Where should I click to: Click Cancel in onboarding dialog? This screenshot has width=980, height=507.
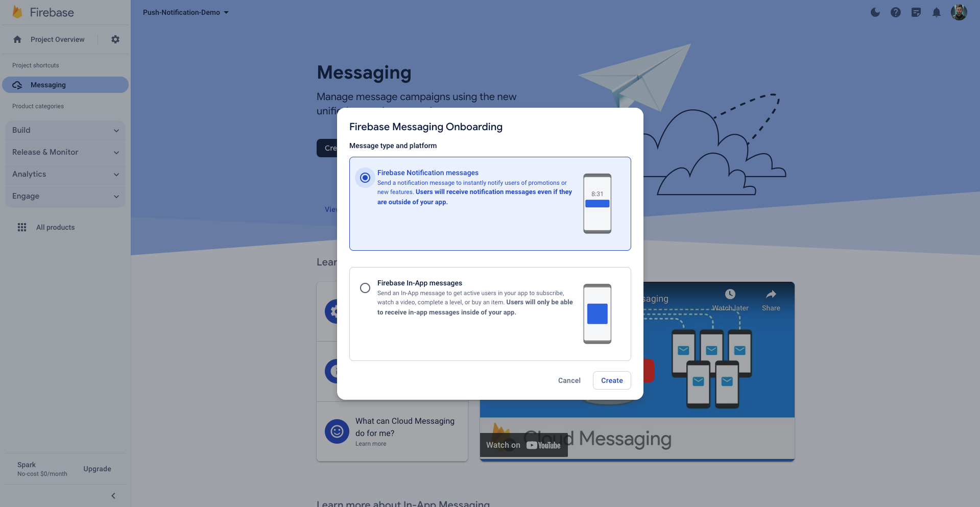[569, 380]
